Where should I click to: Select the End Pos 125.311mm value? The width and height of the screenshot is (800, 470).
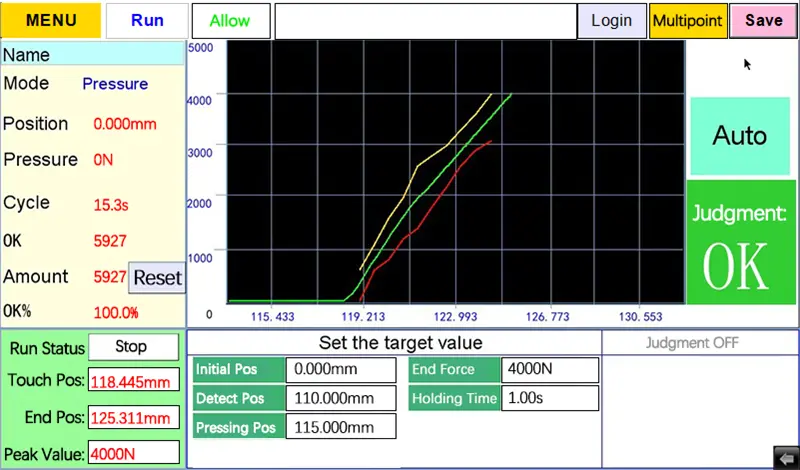click(x=134, y=418)
